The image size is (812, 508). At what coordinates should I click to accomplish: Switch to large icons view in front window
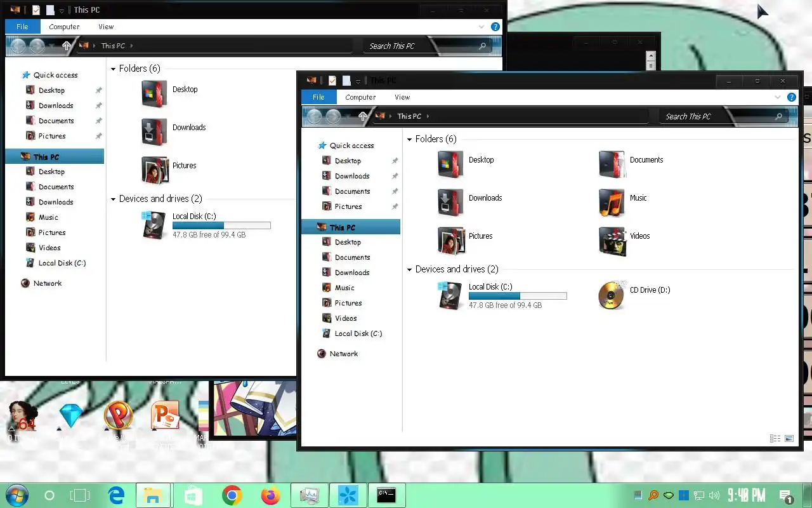pyautogui.click(x=789, y=438)
